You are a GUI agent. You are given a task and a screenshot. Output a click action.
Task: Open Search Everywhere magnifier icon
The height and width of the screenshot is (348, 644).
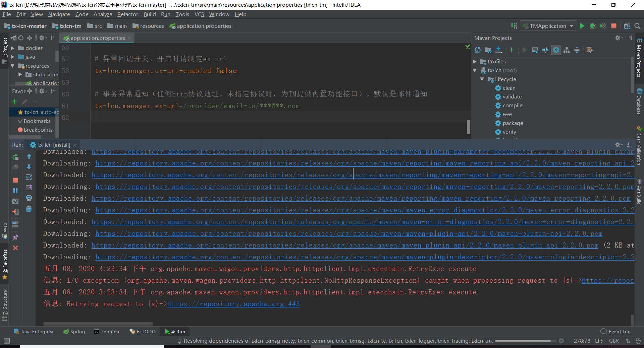click(637, 26)
